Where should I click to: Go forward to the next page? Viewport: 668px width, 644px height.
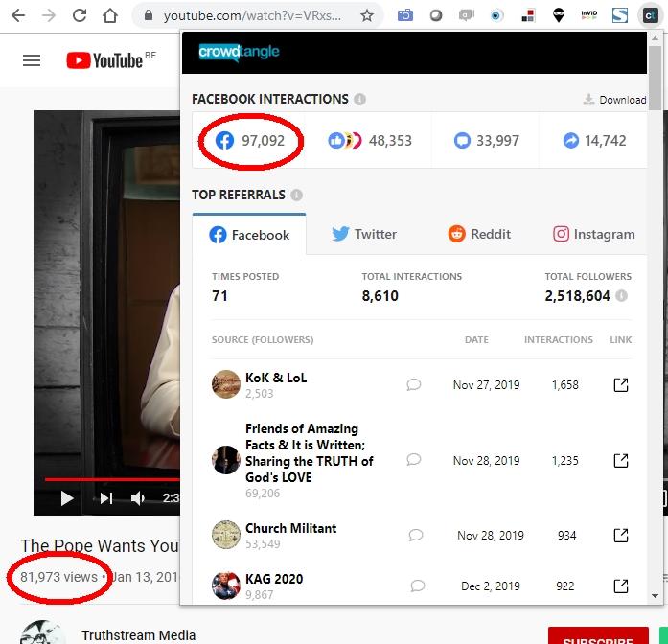pos(49,15)
